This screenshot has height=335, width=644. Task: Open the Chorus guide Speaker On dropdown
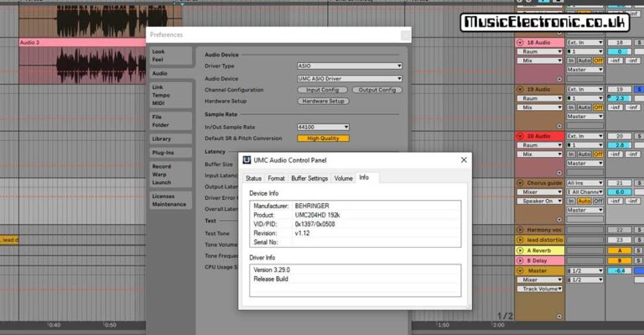point(539,201)
